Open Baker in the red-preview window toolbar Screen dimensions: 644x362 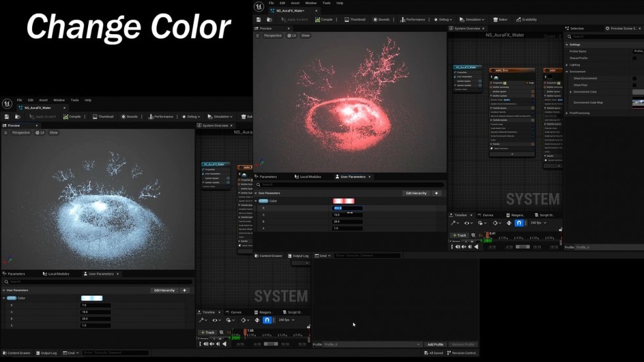pos(500,19)
